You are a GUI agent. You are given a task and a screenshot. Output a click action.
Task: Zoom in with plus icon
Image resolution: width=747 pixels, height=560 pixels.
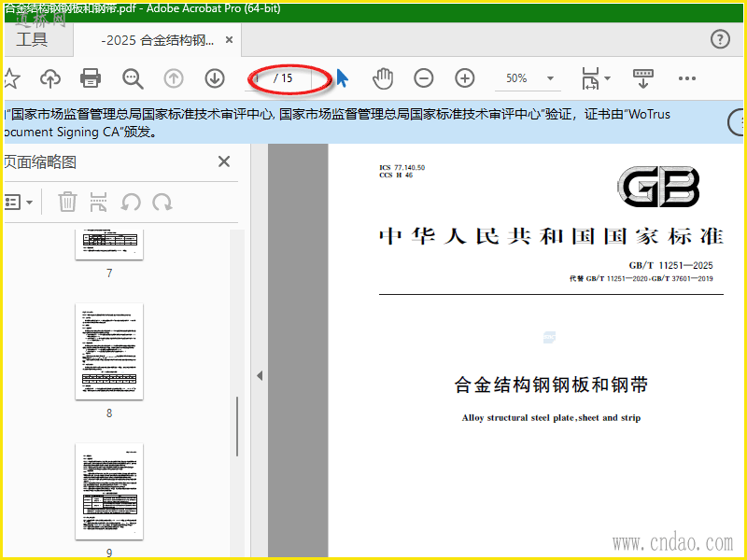pos(465,78)
